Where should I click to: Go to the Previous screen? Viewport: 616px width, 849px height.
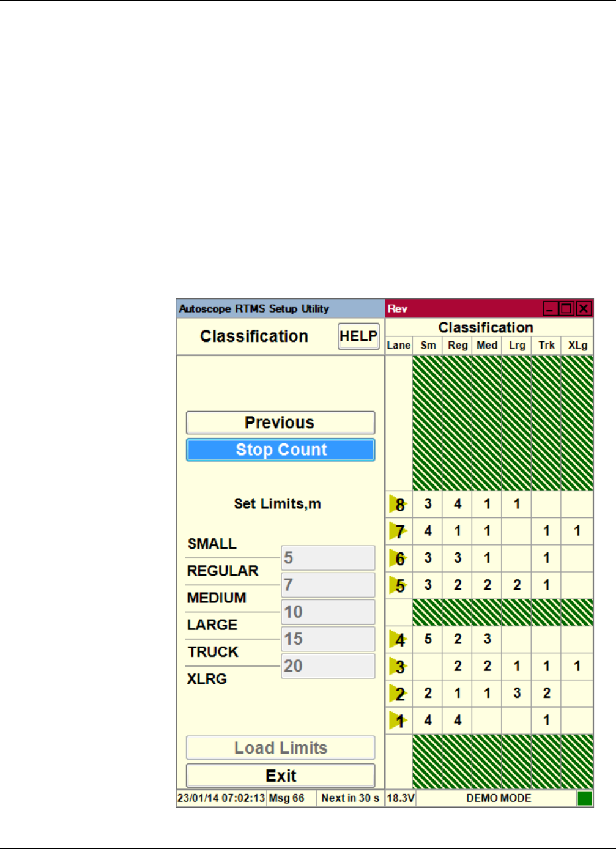[x=280, y=423]
